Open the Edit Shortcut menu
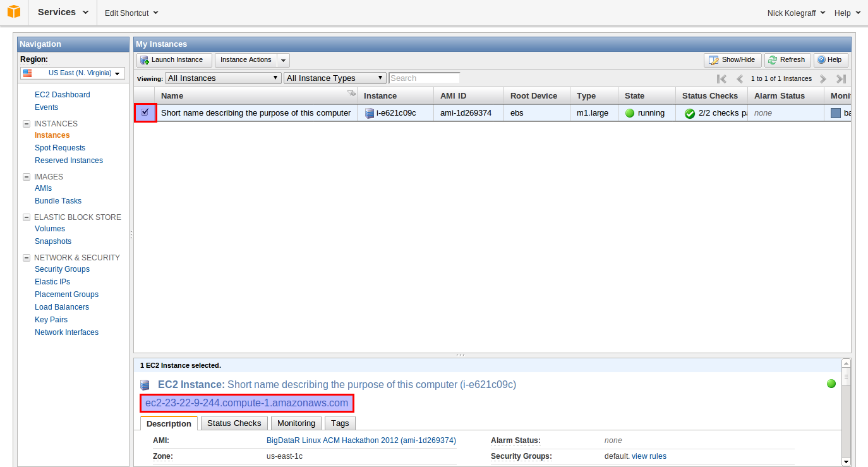The height and width of the screenshot is (467, 868). pos(131,13)
